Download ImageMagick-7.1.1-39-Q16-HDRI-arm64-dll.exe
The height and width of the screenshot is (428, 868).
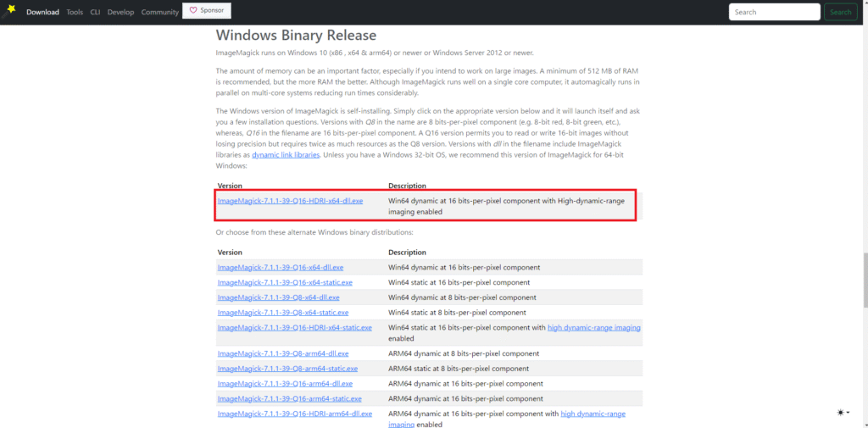coord(294,414)
